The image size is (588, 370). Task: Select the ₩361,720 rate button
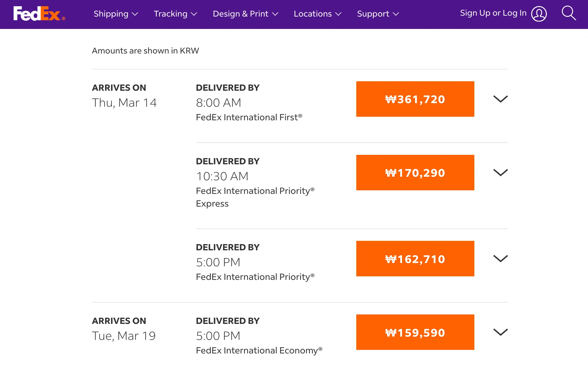[415, 99]
